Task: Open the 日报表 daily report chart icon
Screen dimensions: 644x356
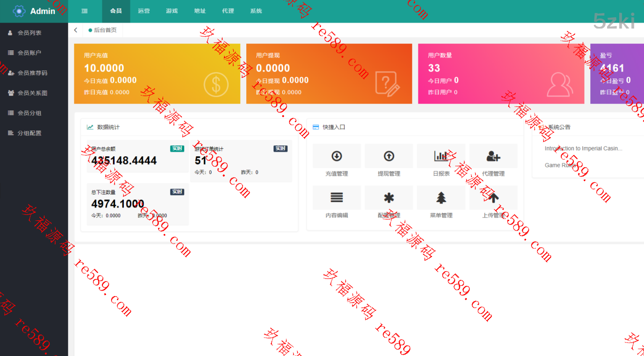Action: [x=441, y=156]
